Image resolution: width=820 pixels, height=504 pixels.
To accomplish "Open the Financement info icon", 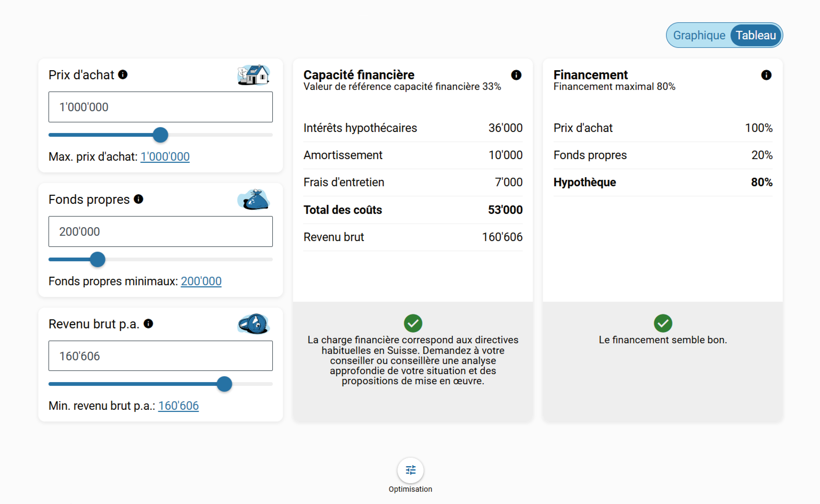I will 766,75.
